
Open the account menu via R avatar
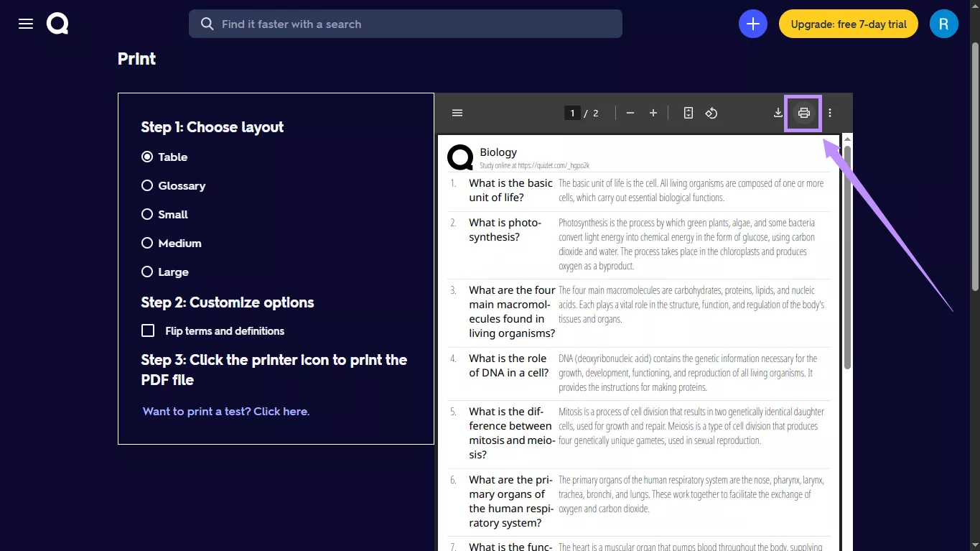point(943,24)
